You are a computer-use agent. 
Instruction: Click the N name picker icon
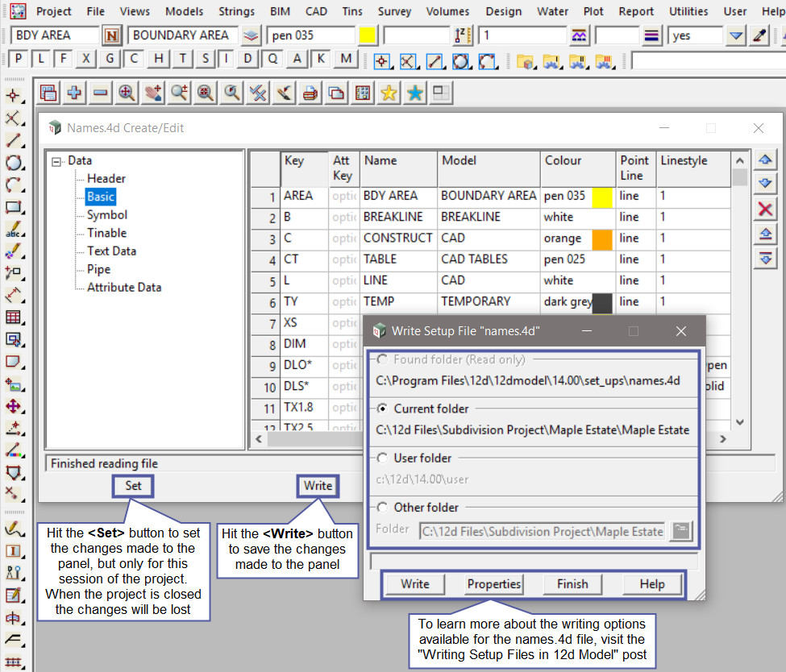[x=112, y=36]
